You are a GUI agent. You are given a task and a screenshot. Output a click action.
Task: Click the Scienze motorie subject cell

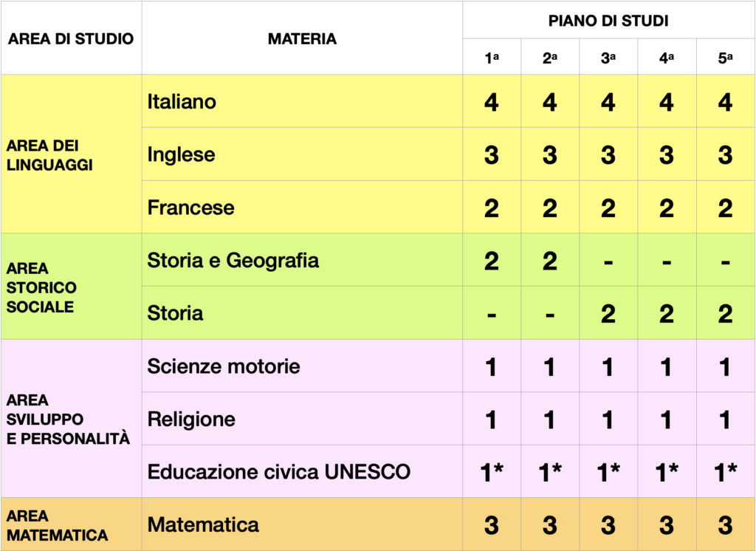coord(302,366)
